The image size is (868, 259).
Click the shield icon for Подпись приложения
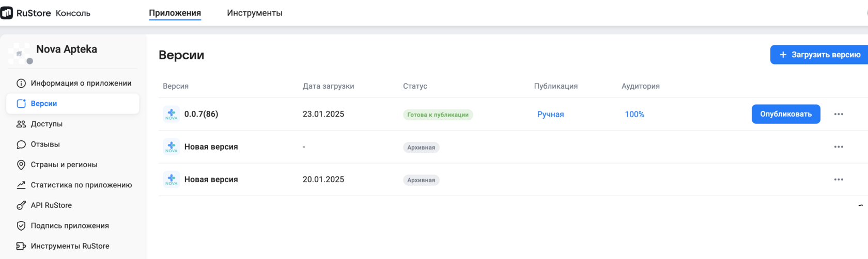pyautogui.click(x=21, y=225)
